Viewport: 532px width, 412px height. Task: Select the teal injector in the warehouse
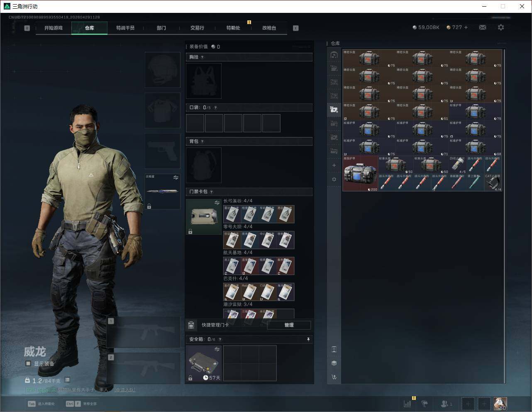(x=476, y=182)
